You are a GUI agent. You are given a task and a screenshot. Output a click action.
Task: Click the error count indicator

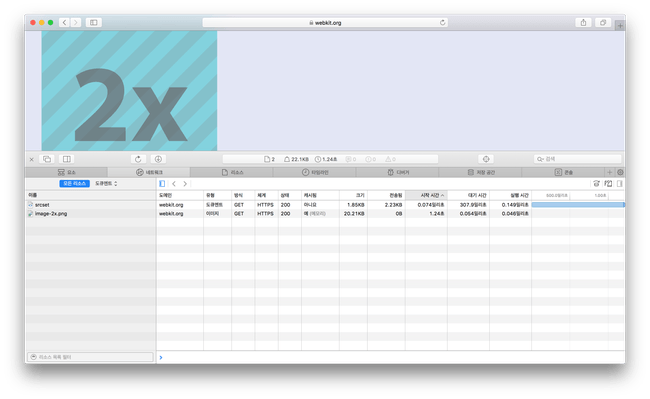coord(371,159)
